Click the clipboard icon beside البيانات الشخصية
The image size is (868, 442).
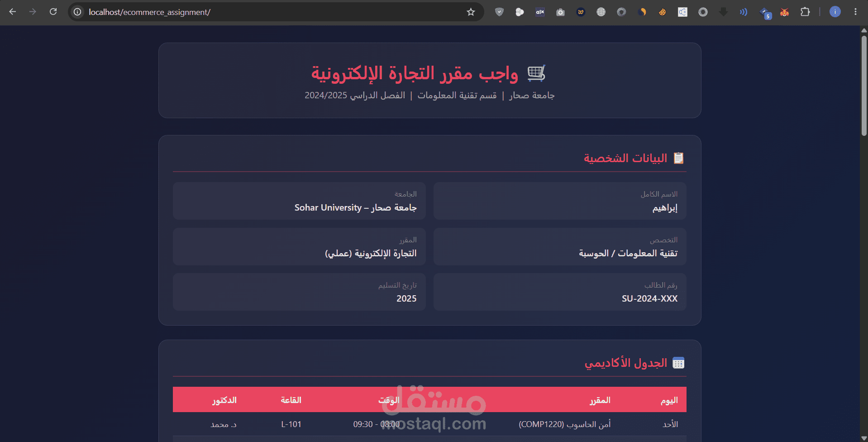(678, 158)
